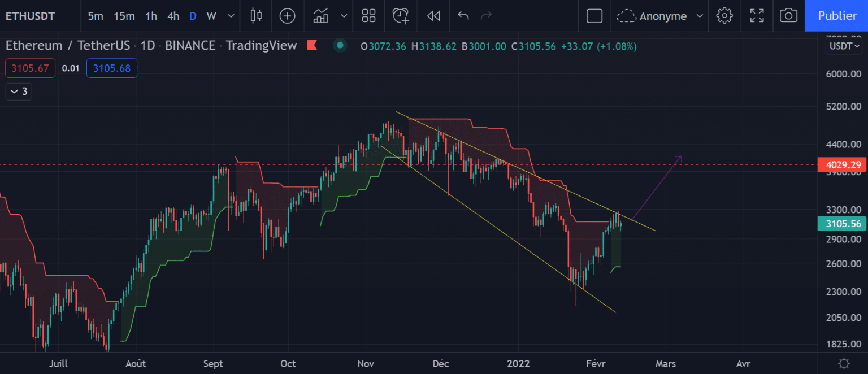The image size is (868, 374).
Task: Click the green 3105.56 current price label
Action: pos(842,224)
